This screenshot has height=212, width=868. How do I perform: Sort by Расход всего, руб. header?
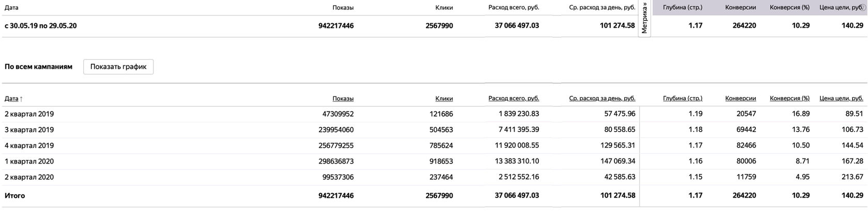[x=514, y=99]
